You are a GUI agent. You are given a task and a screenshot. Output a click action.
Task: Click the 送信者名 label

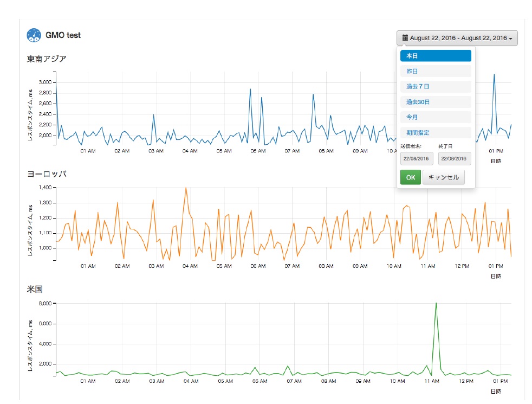pyautogui.click(x=411, y=146)
